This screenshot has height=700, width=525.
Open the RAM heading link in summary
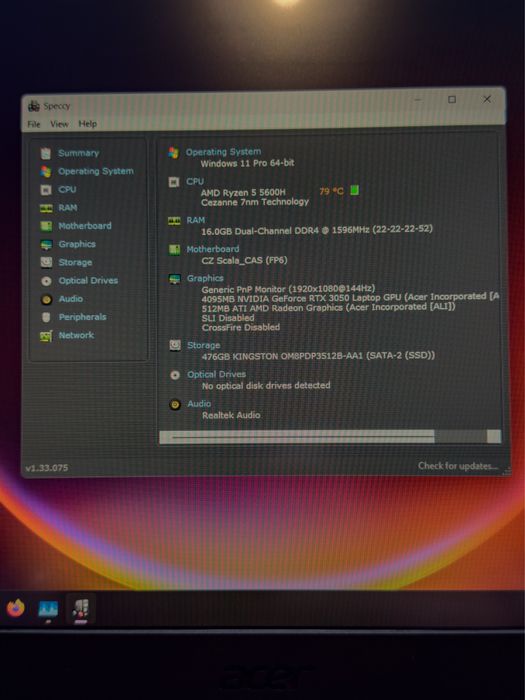coord(196,220)
